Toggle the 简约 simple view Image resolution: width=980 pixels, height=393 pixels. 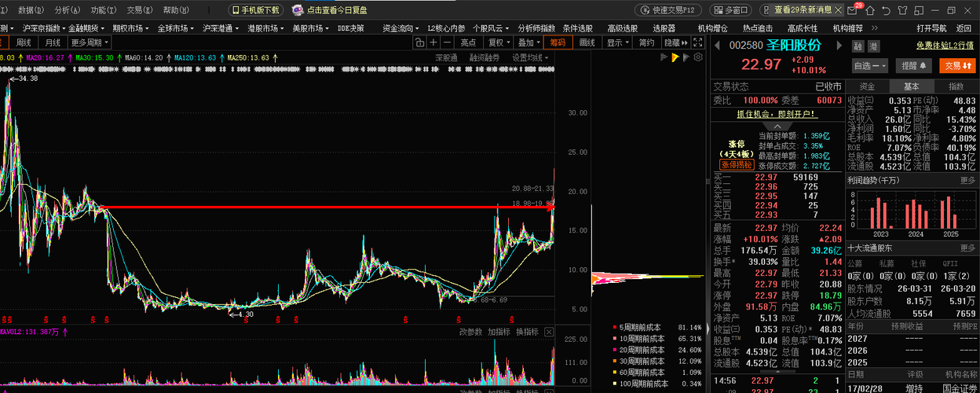[x=646, y=42]
